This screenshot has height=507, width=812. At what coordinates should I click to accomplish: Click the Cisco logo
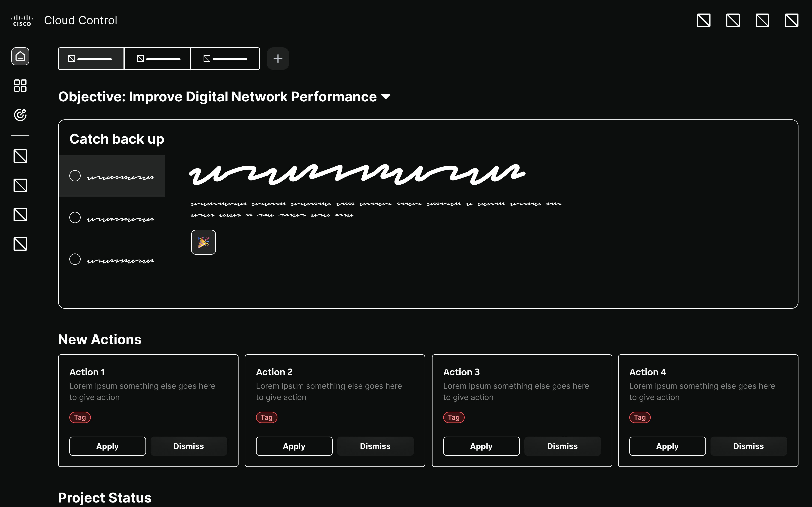21,20
